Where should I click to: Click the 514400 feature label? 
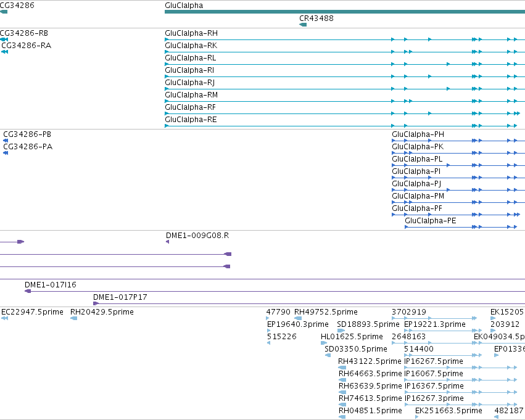point(418,349)
